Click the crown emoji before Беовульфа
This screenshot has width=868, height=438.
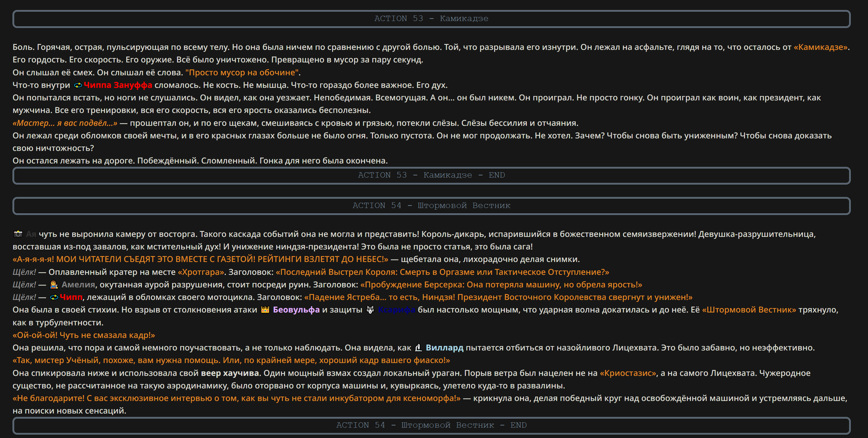click(265, 310)
